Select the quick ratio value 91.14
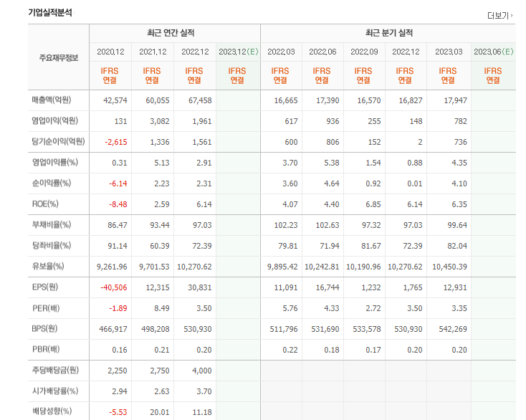526x420 pixels. click(118, 247)
